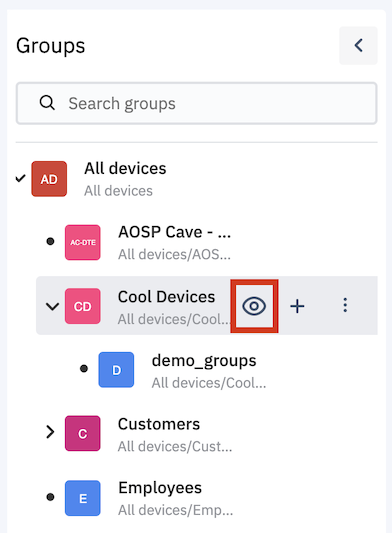
Task: Click the red AD badge for All devices
Action: point(49,179)
